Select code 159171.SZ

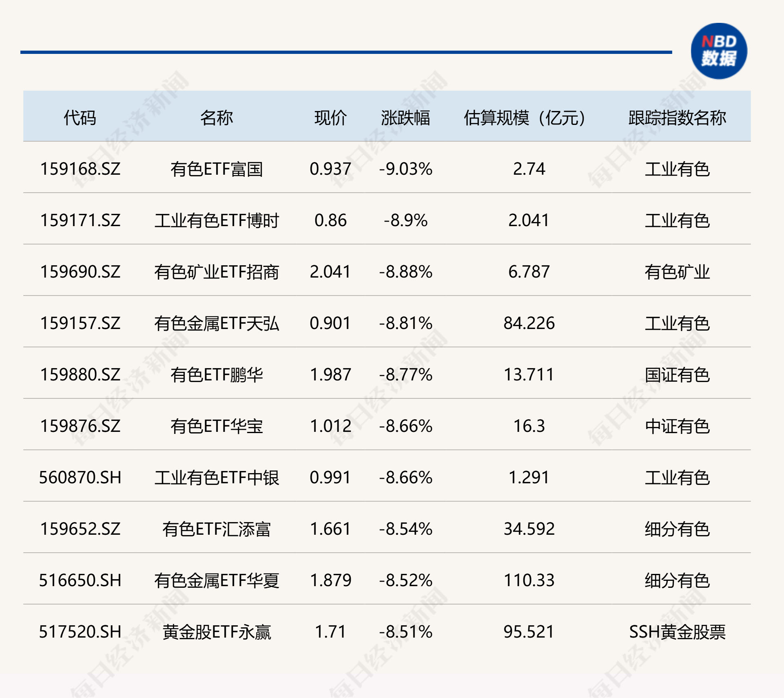(x=80, y=220)
